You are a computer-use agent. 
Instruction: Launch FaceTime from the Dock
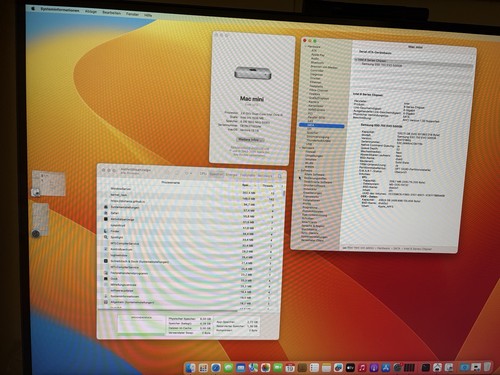point(278,368)
